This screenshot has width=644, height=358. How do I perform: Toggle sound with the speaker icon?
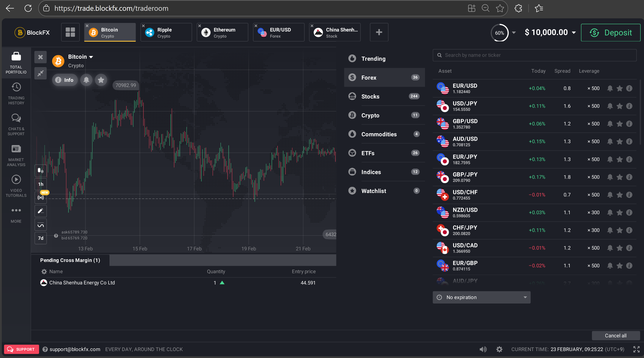pos(483,349)
